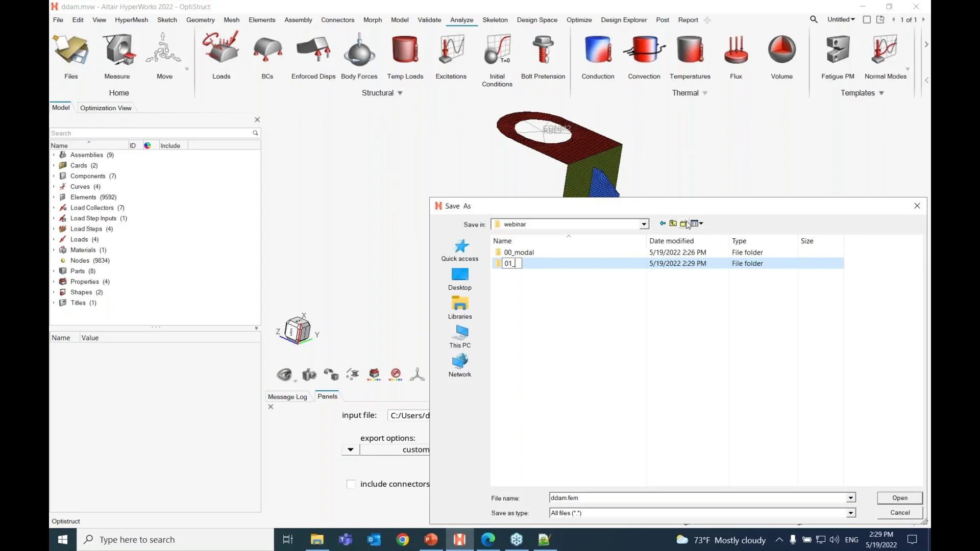Open the Save in folder dropdown

644,224
